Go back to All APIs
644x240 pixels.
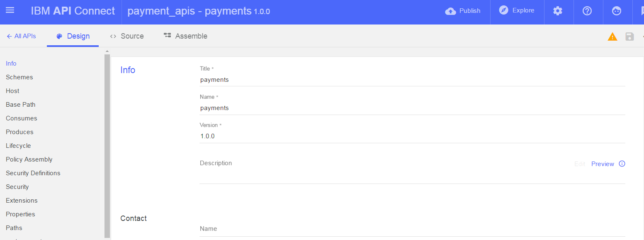pos(21,36)
